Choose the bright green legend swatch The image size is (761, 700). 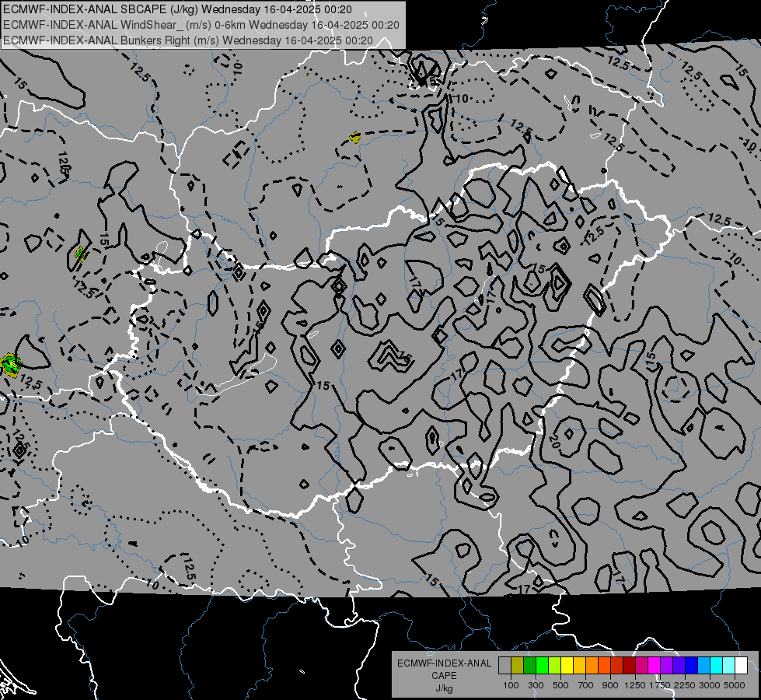click(x=542, y=666)
